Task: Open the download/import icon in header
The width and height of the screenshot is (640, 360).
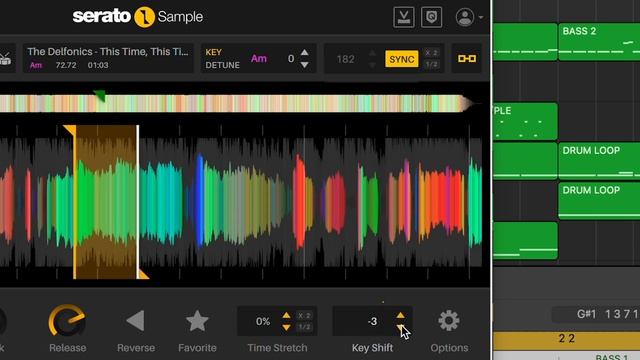Action: tap(403, 17)
